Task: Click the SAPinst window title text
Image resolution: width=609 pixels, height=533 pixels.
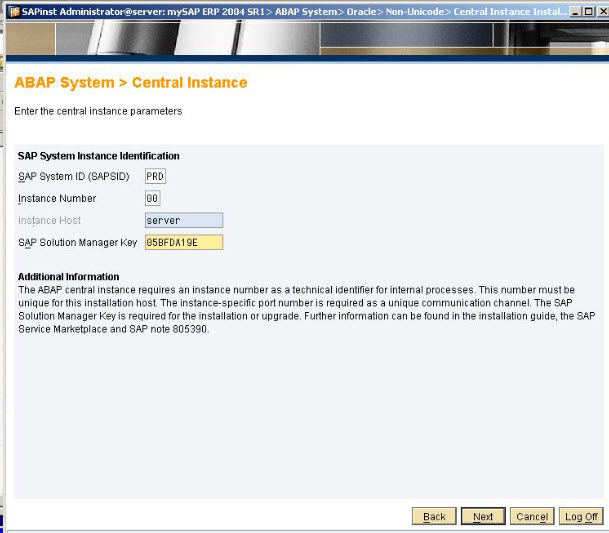Action: pos(294,12)
